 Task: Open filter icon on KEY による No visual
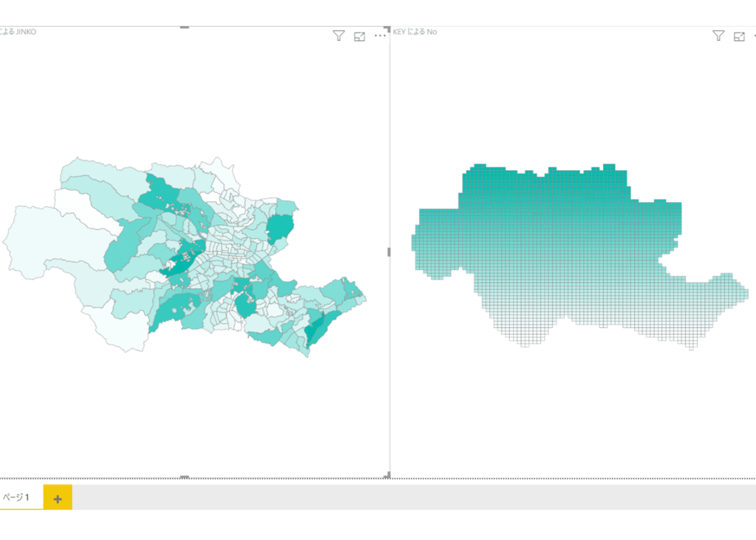pyautogui.click(x=718, y=36)
